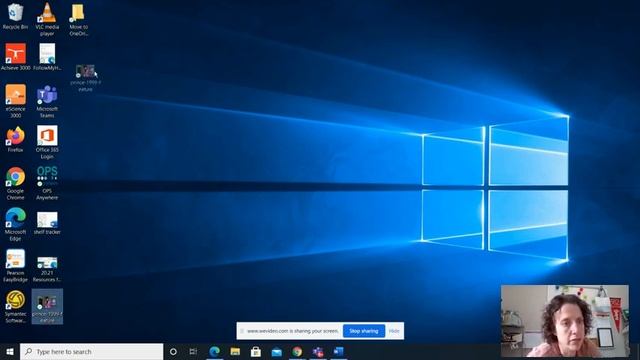Image resolution: width=640 pixels, height=360 pixels.
Task: Click the Type here to search box
Action: click(x=91, y=351)
